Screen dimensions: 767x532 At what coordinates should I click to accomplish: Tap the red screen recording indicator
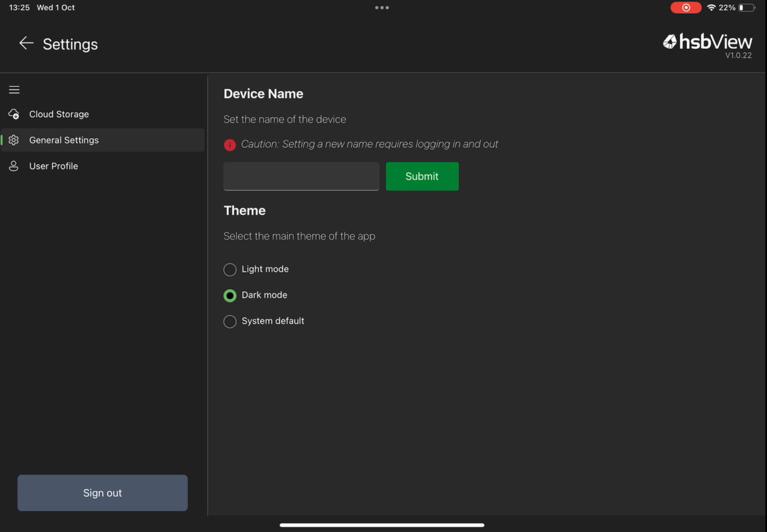tap(686, 8)
